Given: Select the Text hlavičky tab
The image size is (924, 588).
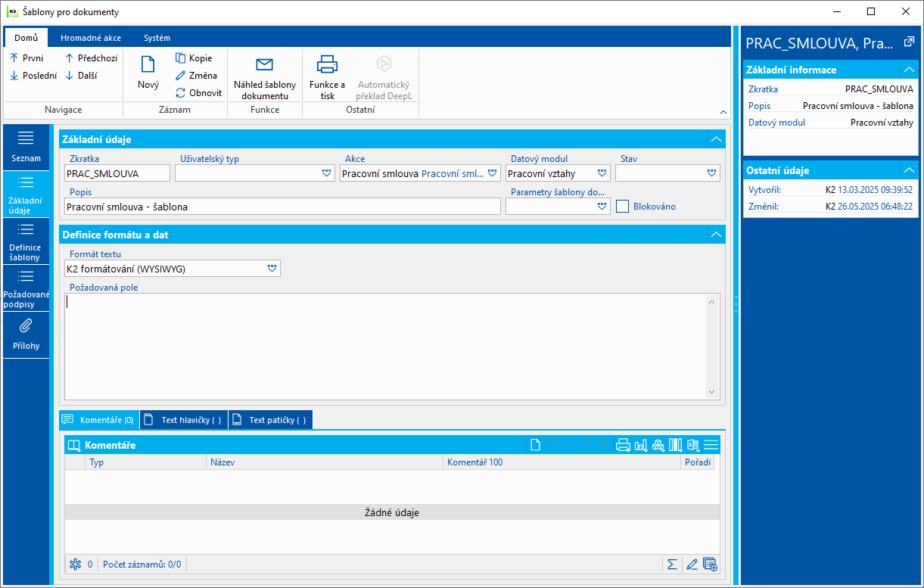Looking at the screenshot, I should [184, 419].
